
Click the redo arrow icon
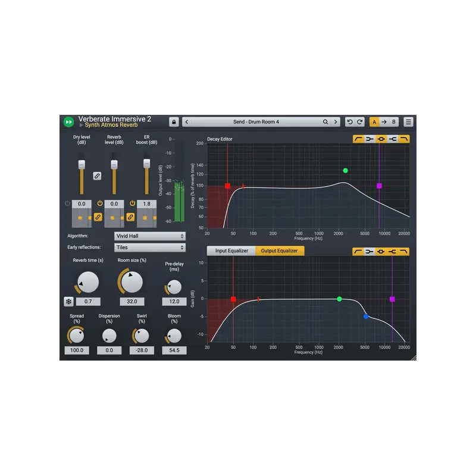[360, 122]
